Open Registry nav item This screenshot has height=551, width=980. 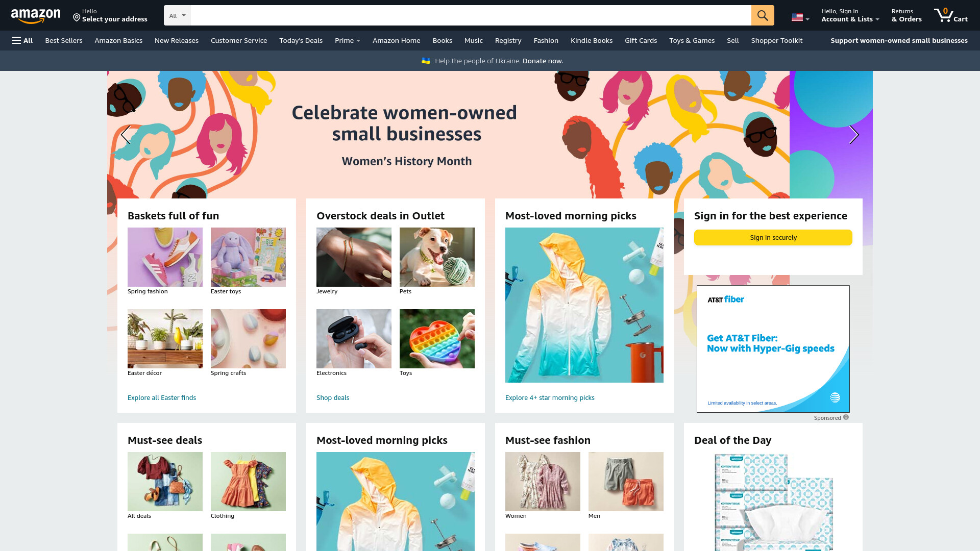click(x=508, y=40)
